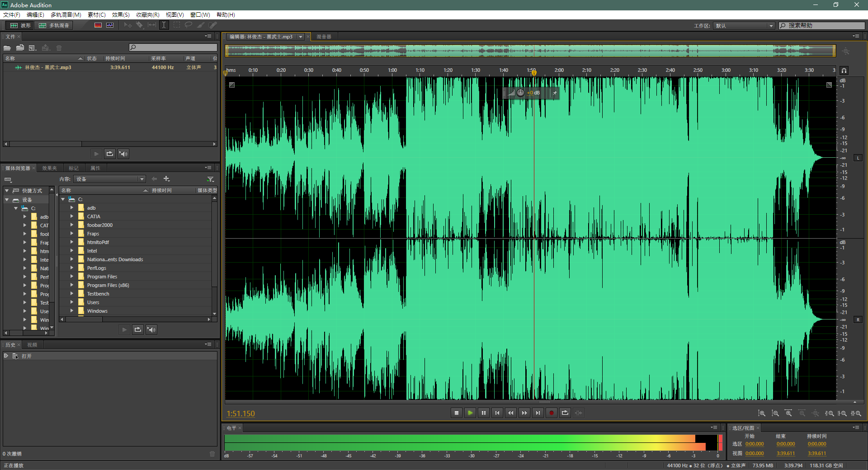Stop playback with the Stop button
868x470 pixels.
(456, 413)
